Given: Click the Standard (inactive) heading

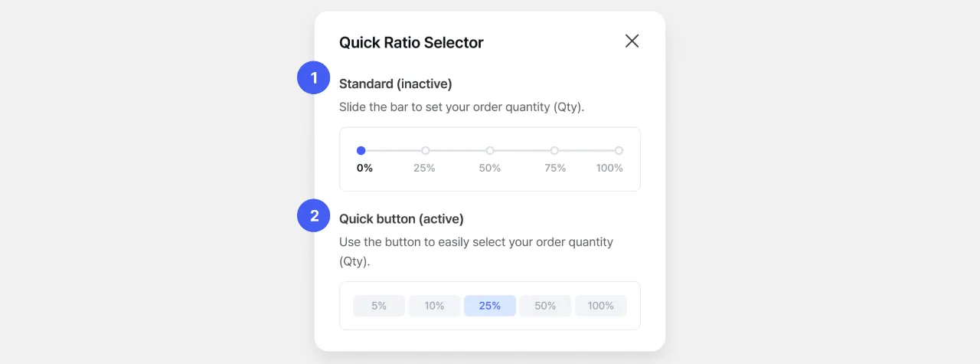Looking at the screenshot, I should click(x=396, y=84).
